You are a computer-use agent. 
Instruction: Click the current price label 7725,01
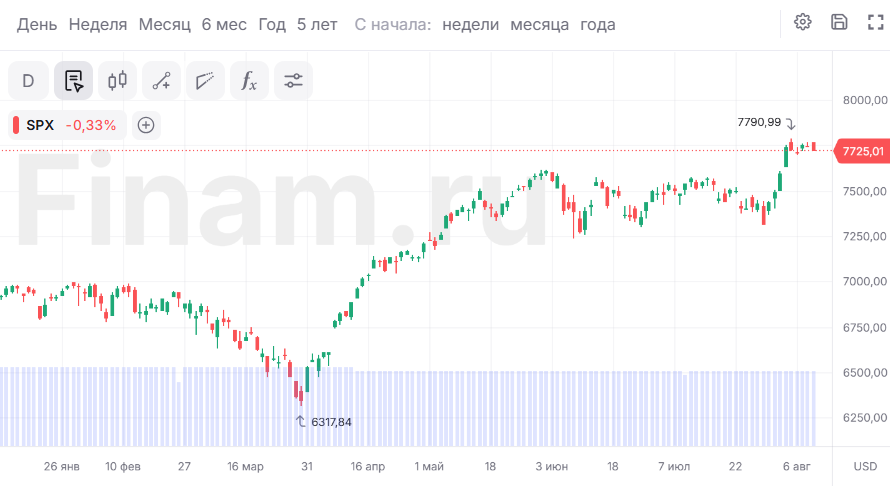pyautogui.click(x=862, y=151)
